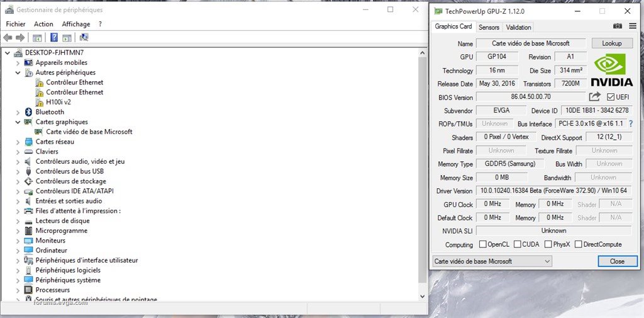The image size is (644, 318).
Task: Toggle the CUDA checkbox
Action: coord(518,244)
